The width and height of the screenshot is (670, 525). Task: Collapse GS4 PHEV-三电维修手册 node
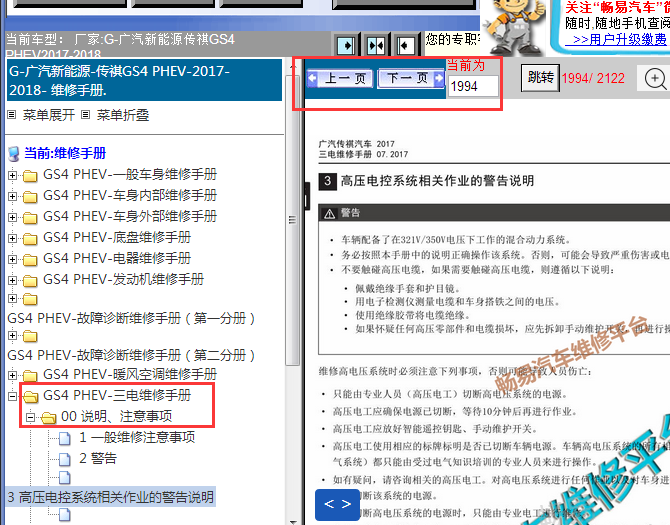12,396
